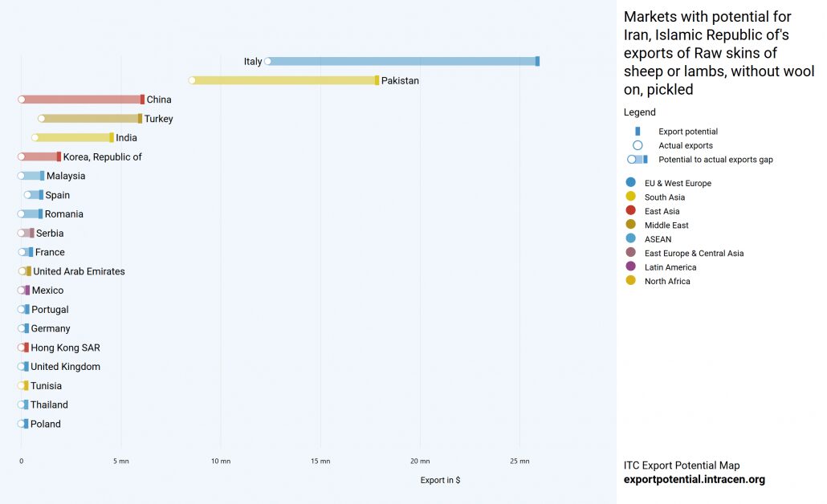
Task: Click the North Africa legend color dot
Action: (630, 280)
